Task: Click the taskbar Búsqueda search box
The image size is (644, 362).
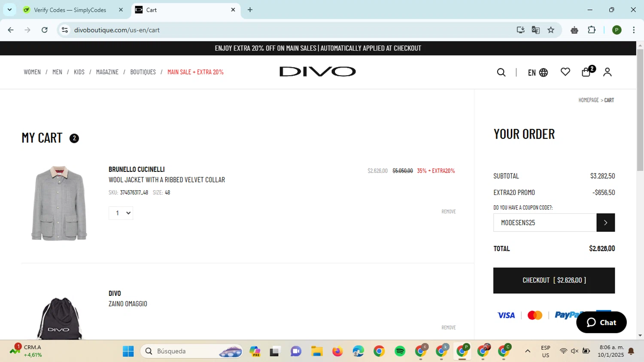Action: pos(191,351)
